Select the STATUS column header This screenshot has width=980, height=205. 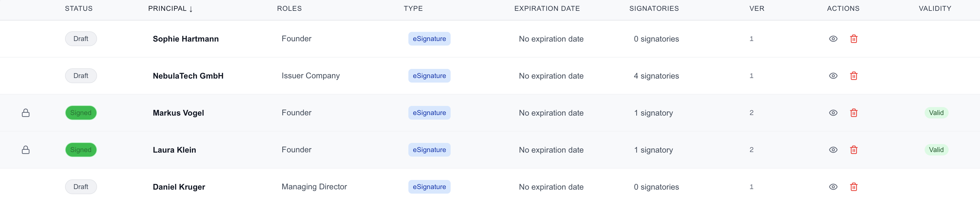click(78, 9)
